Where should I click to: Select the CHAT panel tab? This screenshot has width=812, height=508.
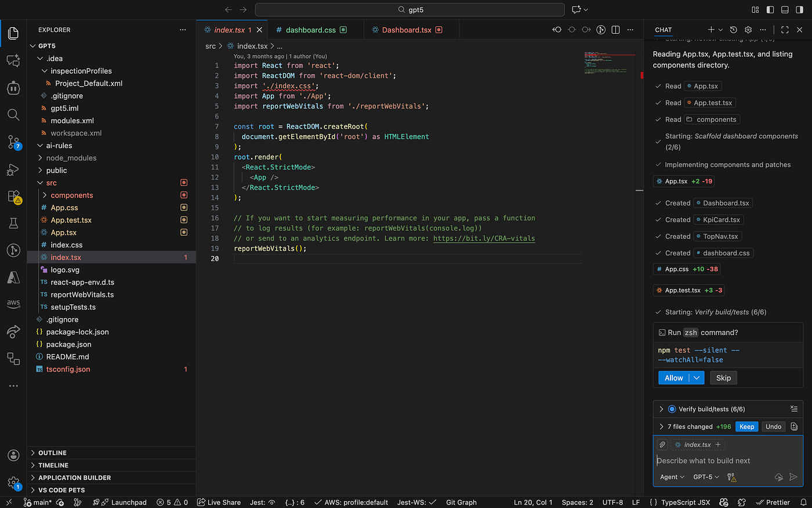(663, 30)
